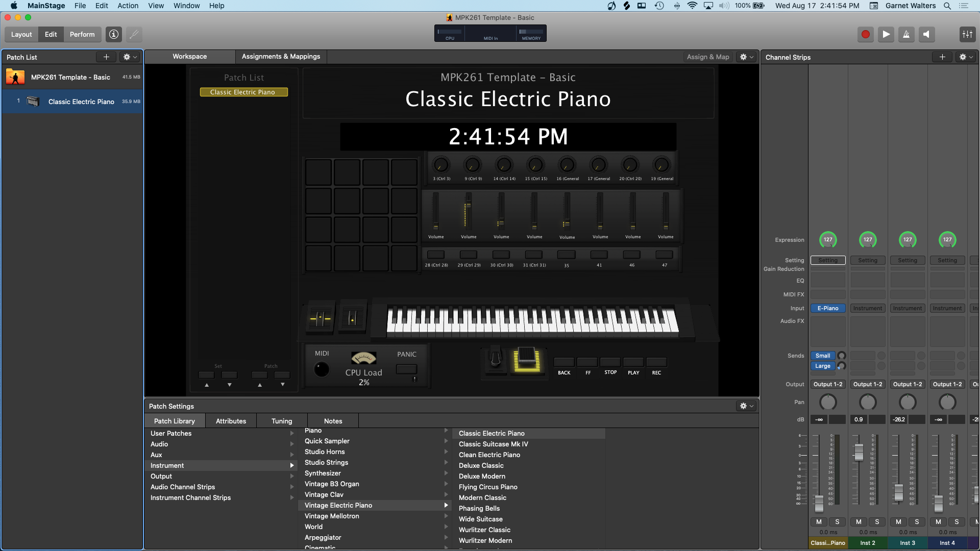Viewport: 980px width, 551px height.
Task: Open Output 1-2 dropdown on first strip
Action: click(x=827, y=384)
